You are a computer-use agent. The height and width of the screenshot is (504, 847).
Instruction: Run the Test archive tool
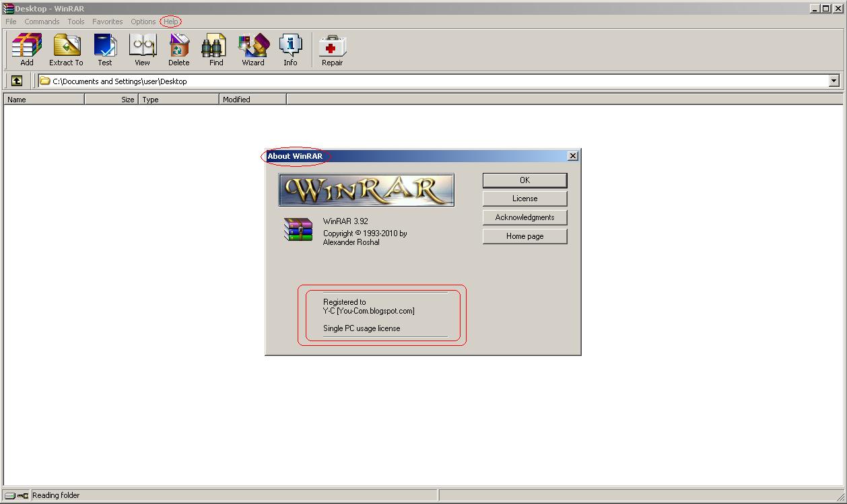click(105, 50)
